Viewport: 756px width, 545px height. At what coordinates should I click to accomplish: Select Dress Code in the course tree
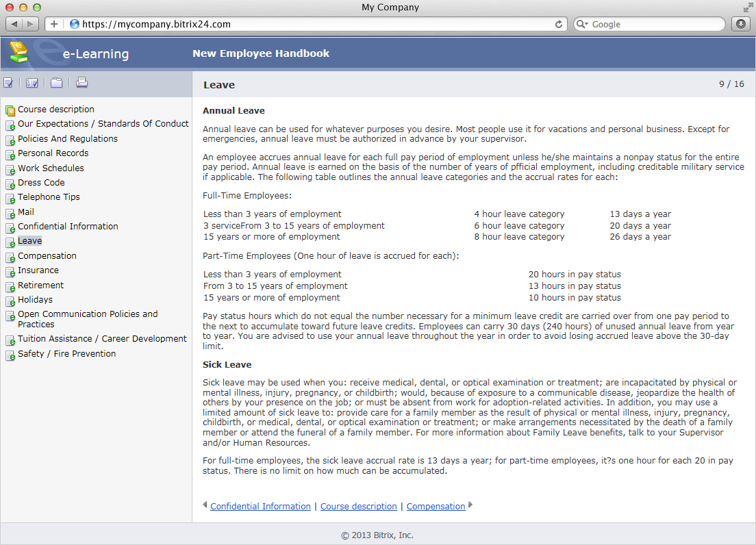[41, 183]
